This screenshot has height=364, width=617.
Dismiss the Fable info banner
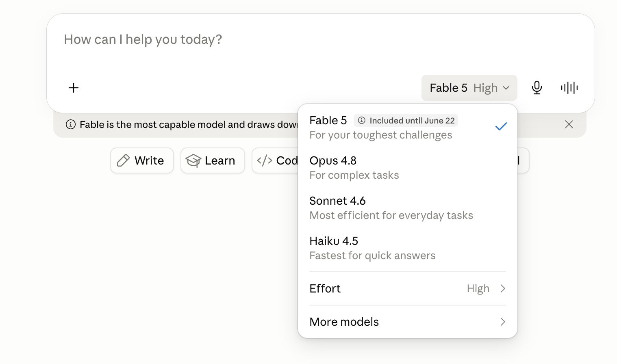tap(569, 124)
